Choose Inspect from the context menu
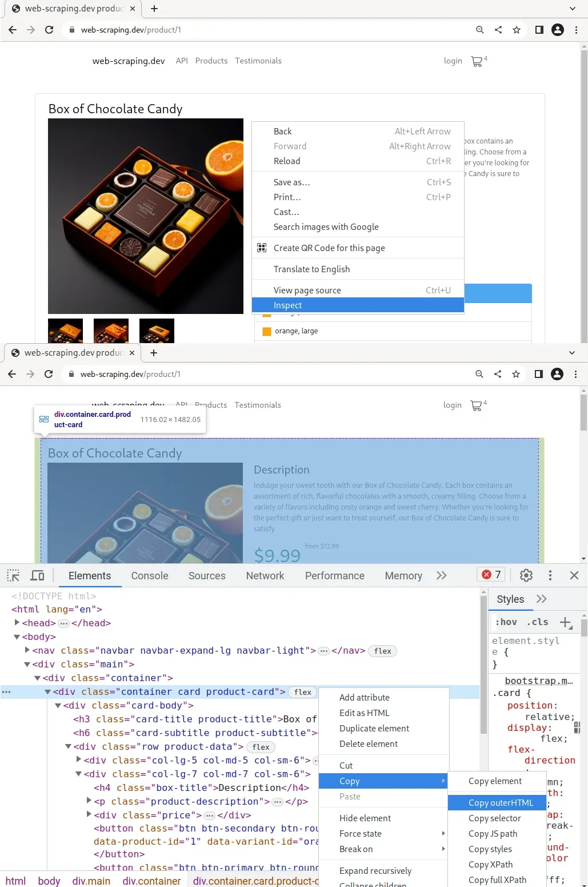This screenshot has width=588, height=887. pyautogui.click(x=287, y=305)
